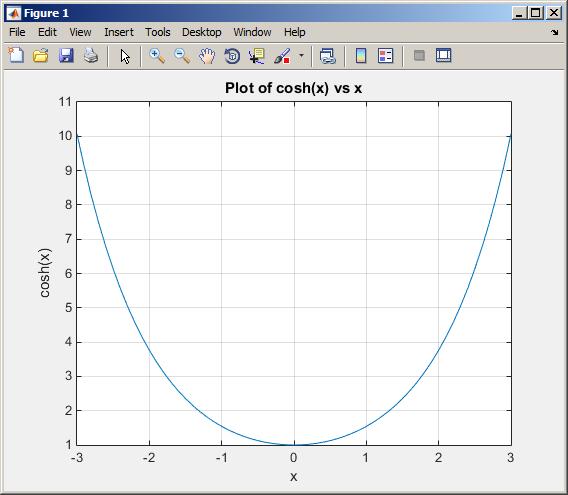This screenshot has height=495, width=568.
Task: Show plot tools and dock figure
Action: pos(443,55)
